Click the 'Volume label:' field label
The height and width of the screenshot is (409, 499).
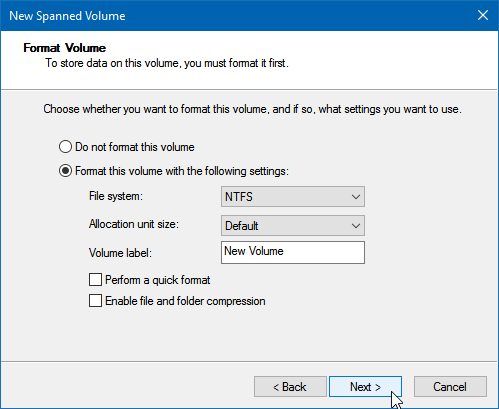pos(120,253)
